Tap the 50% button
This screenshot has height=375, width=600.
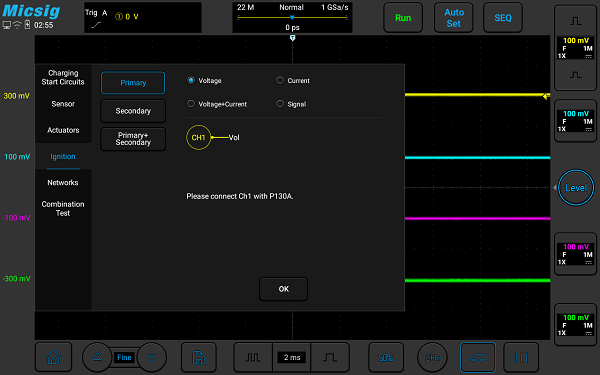click(x=386, y=357)
